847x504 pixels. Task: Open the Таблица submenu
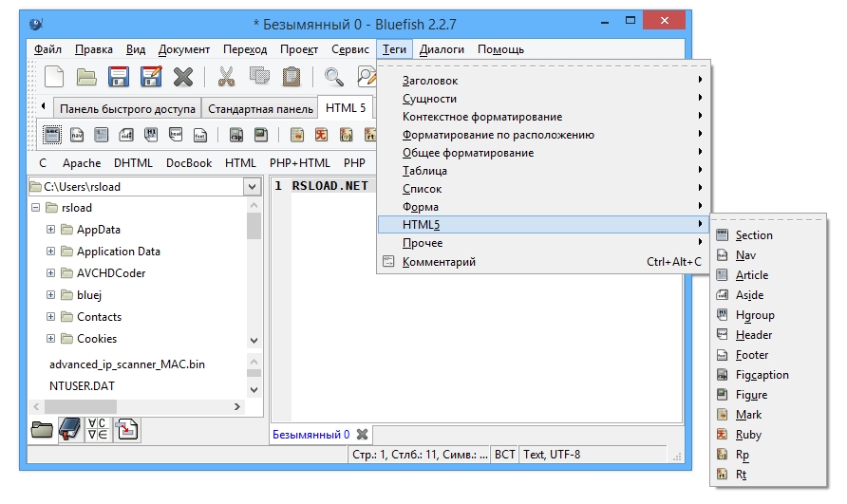click(x=543, y=171)
